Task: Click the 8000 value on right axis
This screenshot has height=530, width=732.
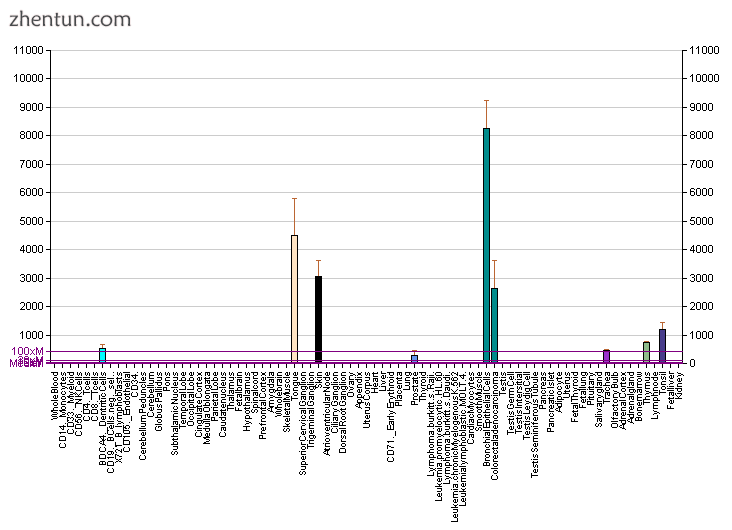Action: click(701, 135)
